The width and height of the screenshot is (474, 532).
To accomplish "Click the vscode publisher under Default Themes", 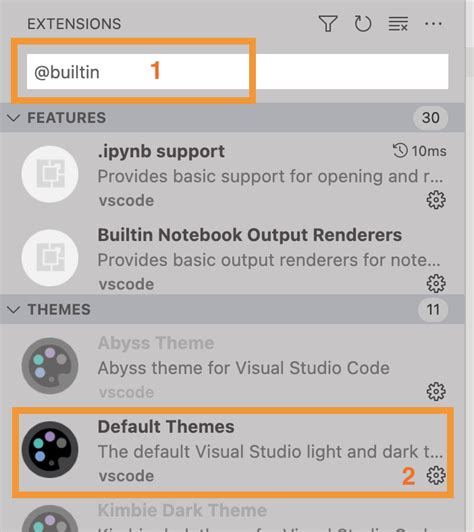I will (126, 476).
